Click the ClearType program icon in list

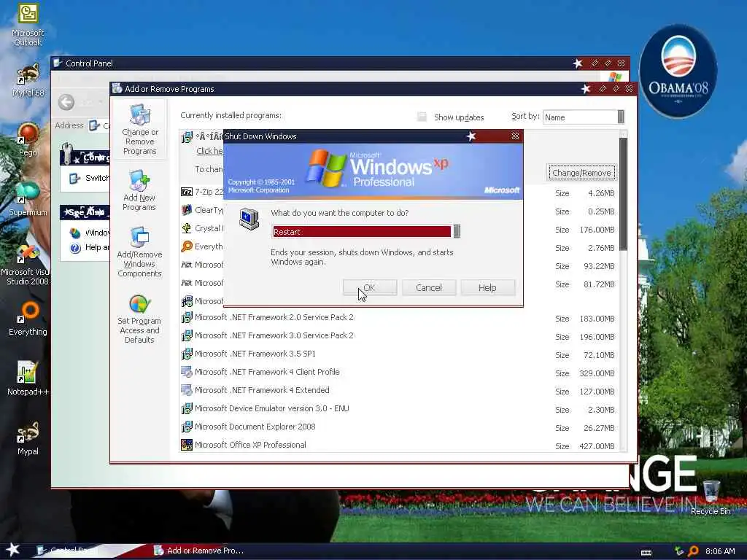point(187,210)
